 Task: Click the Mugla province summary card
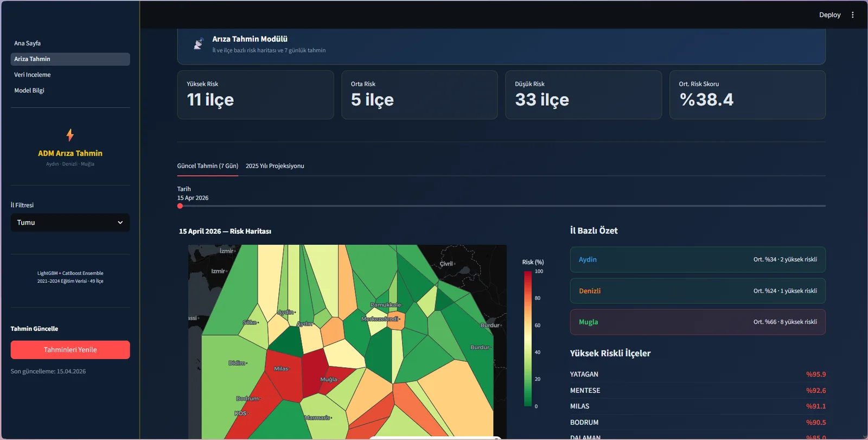(x=698, y=322)
